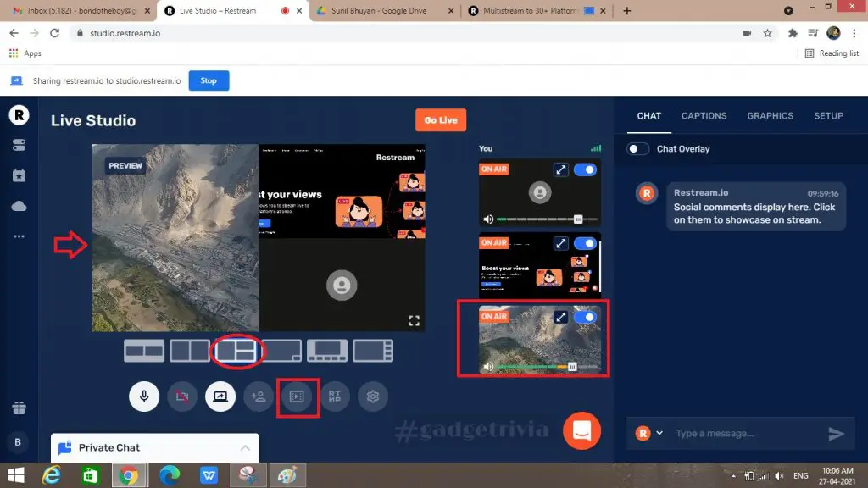
Task: Select the layout with bottom thumbnail row
Action: (x=327, y=351)
